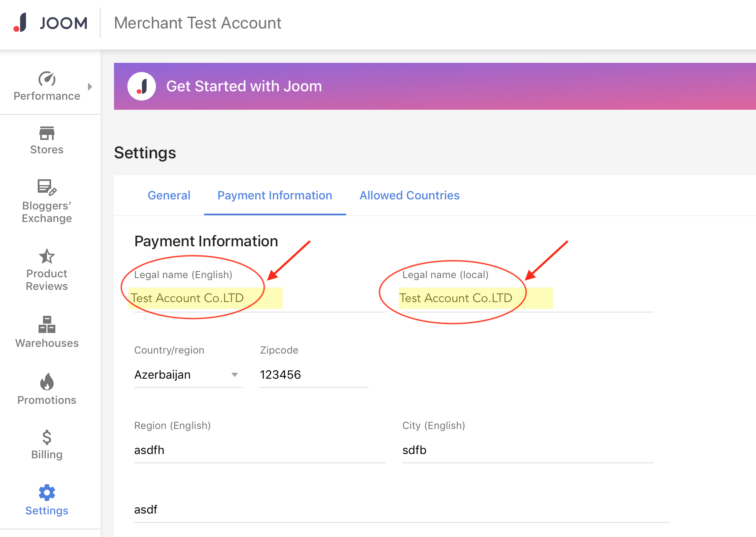Expand the Performance submenu arrow

coord(89,87)
